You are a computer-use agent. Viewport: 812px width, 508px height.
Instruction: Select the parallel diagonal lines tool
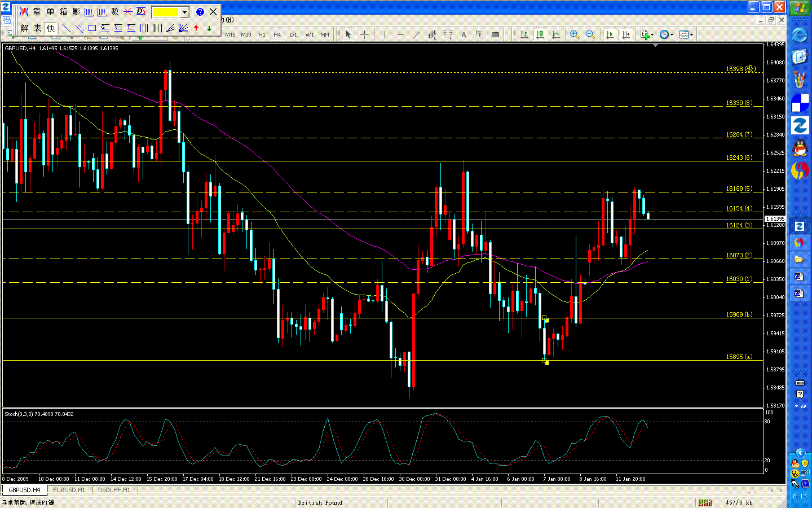pyautogui.click(x=80, y=28)
